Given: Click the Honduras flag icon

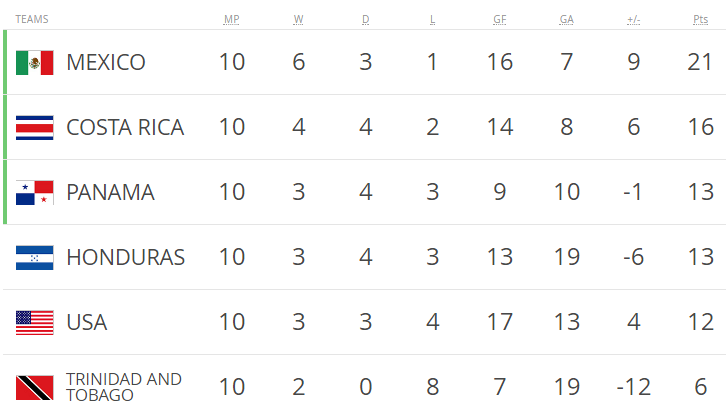Looking at the screenshot, I should tap(34, 258).
